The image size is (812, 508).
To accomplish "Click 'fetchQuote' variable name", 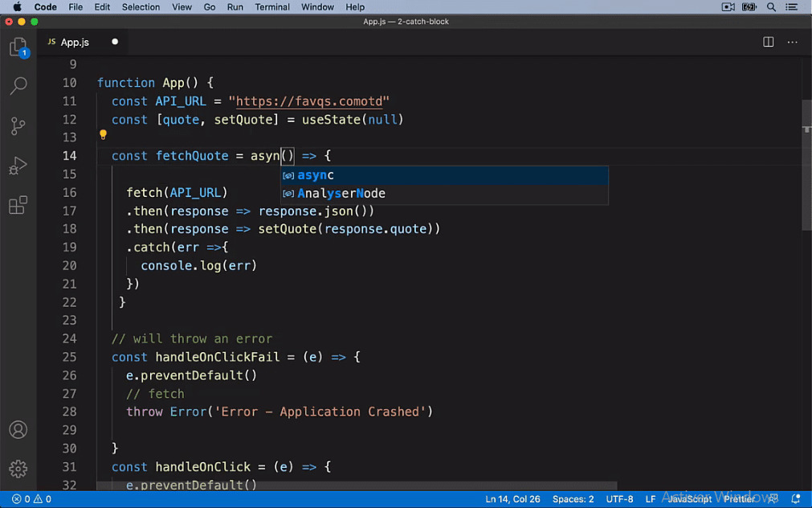I will tap(192, 155).
